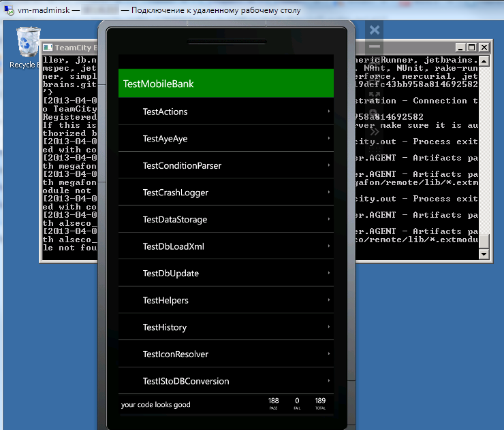The height and width of the screenshot is (430, 504).
Task: Open the TestHistory test group
Action: (226, 327)
